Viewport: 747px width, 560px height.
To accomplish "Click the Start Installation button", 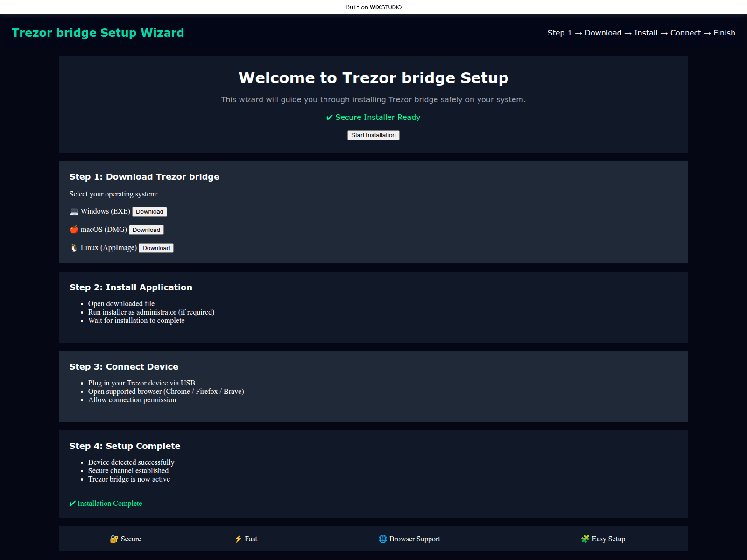I will 373,135.
